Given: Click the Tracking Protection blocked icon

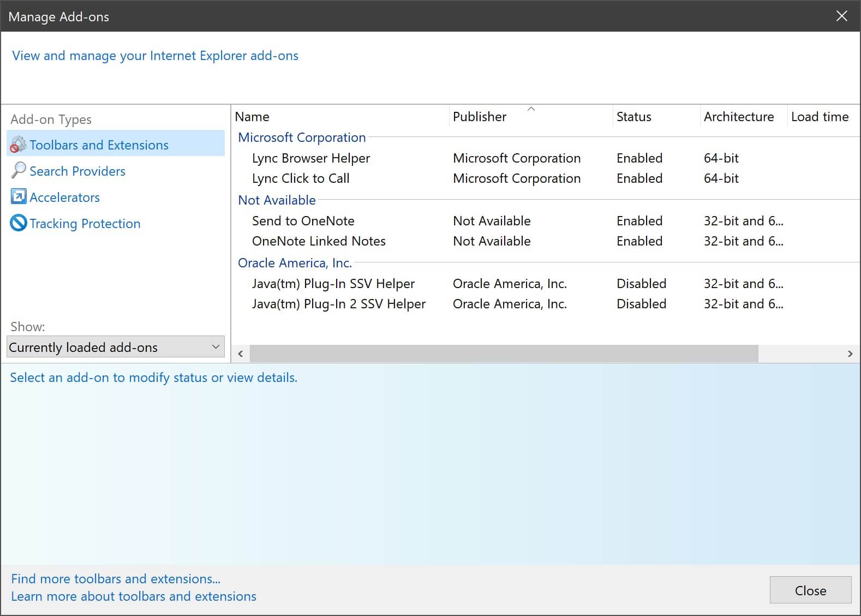Looking at the screenshot, I should coord(18,223).
